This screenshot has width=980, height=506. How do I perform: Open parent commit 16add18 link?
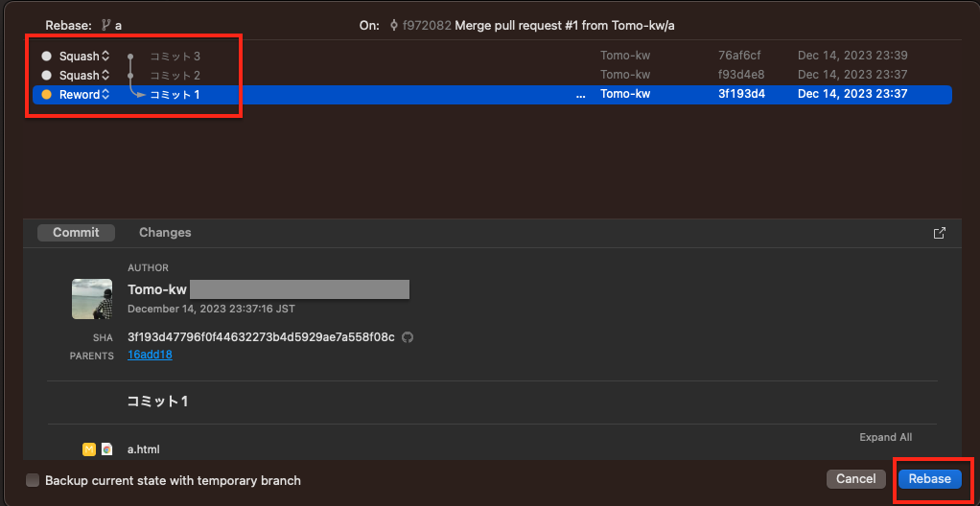click(x=150, y=355)
